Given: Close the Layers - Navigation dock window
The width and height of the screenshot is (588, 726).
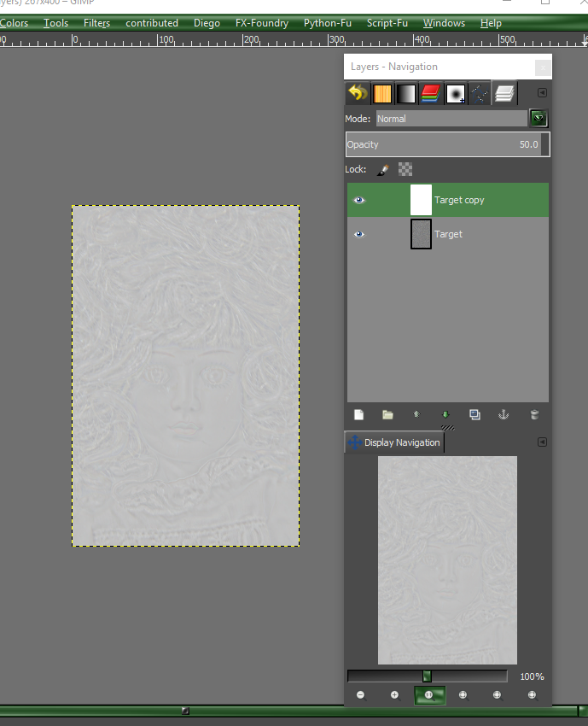Looking at the screenshot, I should click(x=543, y=67).
